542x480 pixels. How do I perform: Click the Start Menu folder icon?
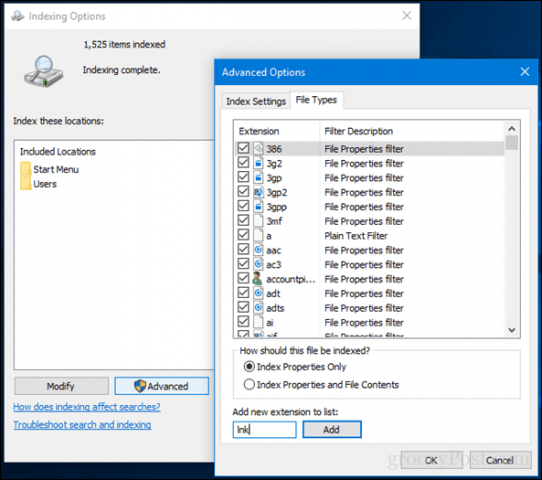pyautogui.click(x=25, y=169)
